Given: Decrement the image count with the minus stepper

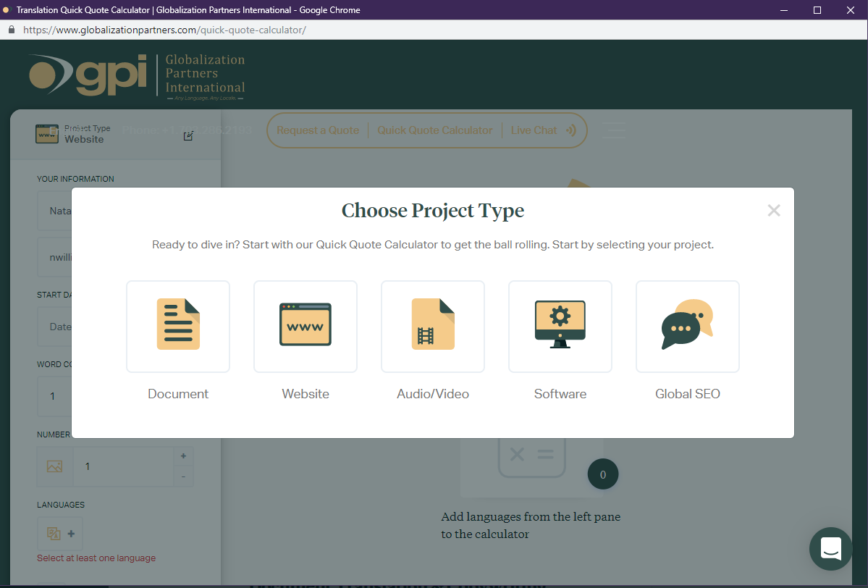Looking at the screenshot, I should (x=183, y=477).
